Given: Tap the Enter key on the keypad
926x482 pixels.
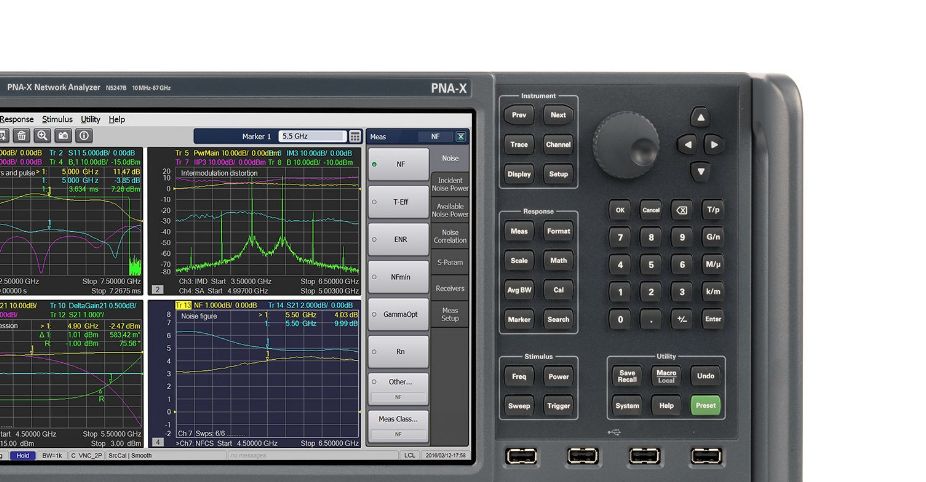Looking at the screenshot, I should [713, 319].
